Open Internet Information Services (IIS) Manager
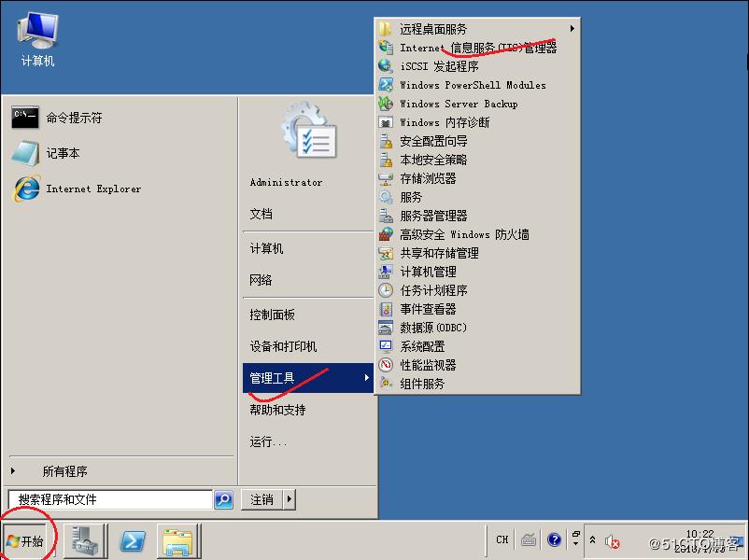 (477, 48)
